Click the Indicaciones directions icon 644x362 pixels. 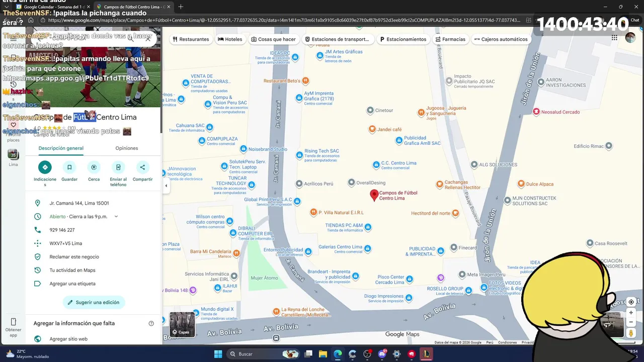tap(45, 167)
